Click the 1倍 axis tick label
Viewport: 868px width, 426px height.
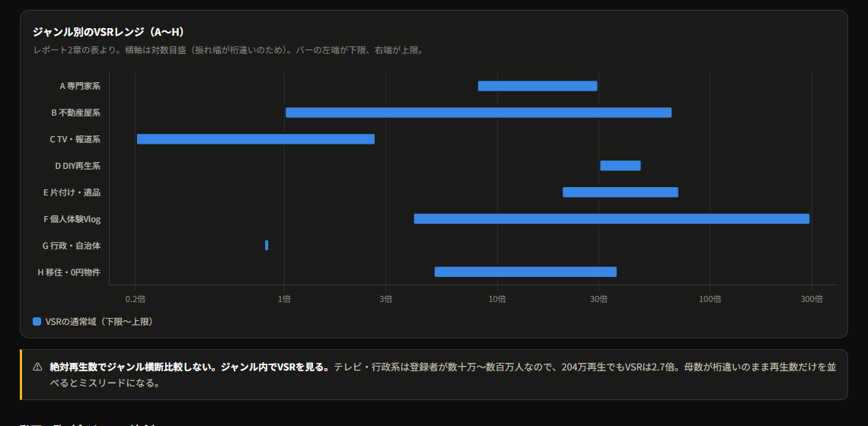click(x=285, y=299)
